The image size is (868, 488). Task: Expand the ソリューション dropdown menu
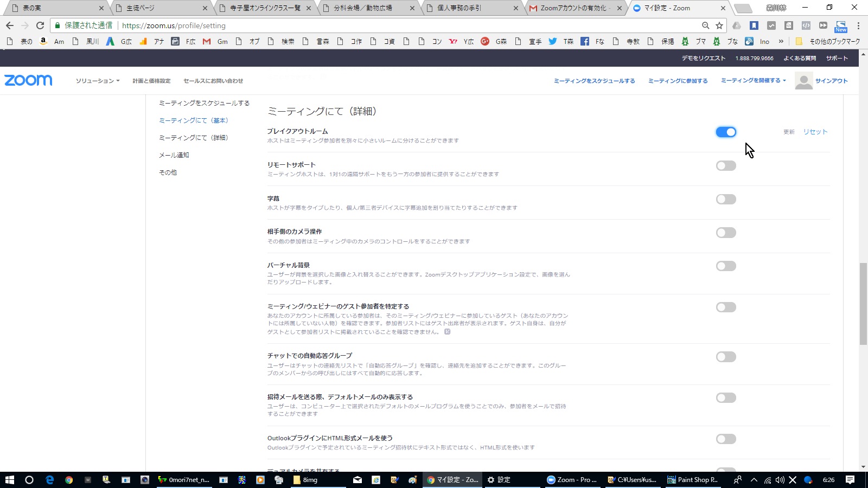(98, 81)
